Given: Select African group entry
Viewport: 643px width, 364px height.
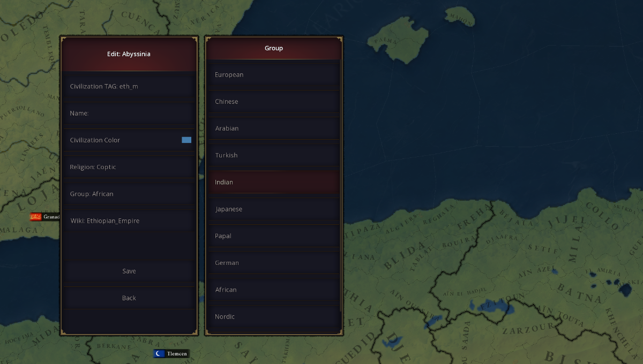Looking at the screenshot, I should pyautogui.click(x=274, y=289).
